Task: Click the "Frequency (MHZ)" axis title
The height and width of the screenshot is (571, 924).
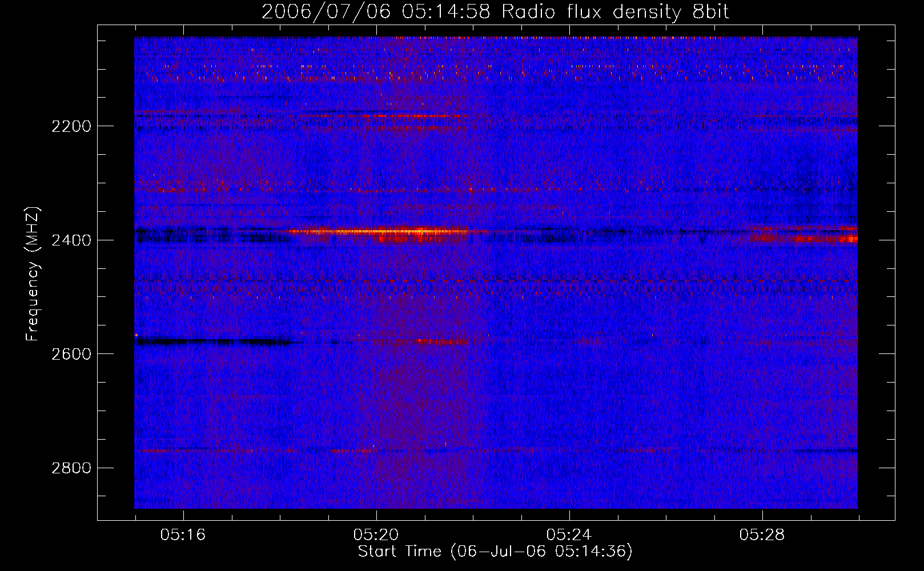Action: [33, 274]
